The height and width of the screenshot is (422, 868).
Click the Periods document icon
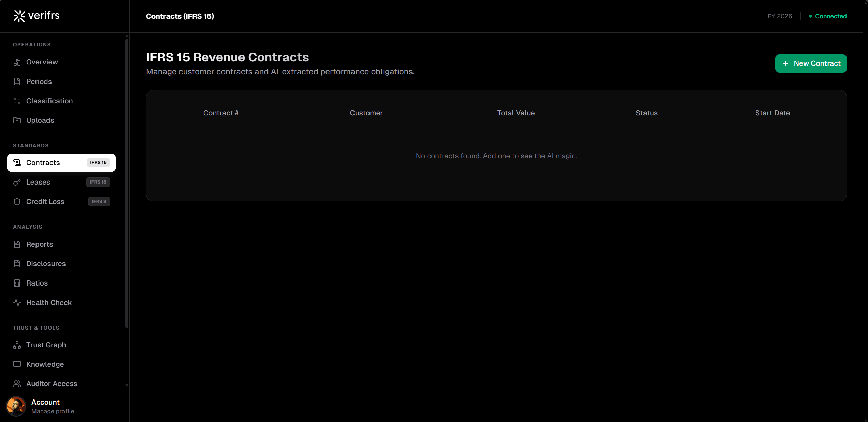(x=17, y=82)
